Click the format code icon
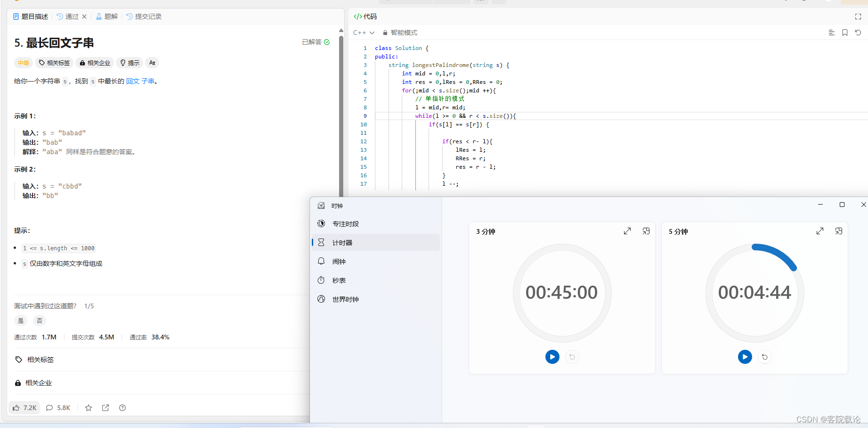Screen dimensions: 868x428 (832, 33)
